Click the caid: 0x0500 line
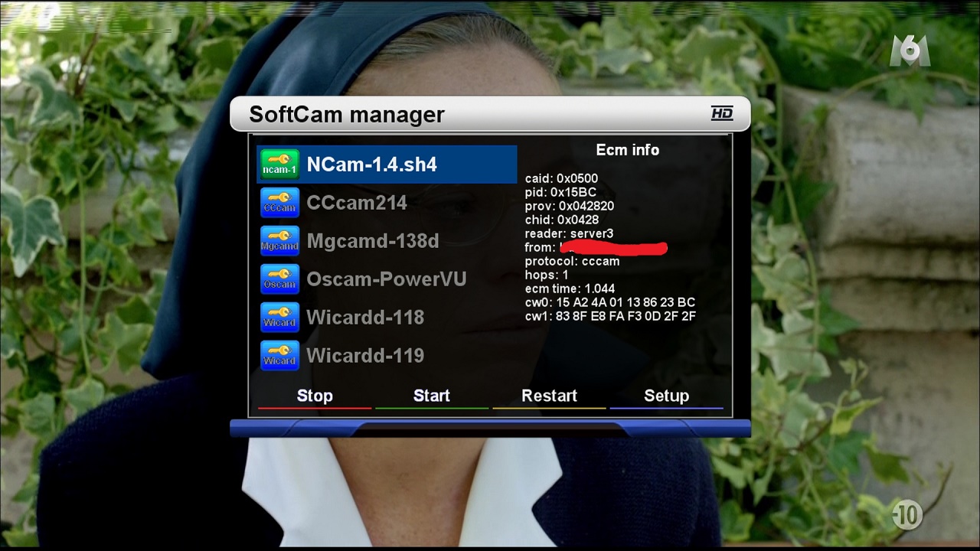 point(561,178)
